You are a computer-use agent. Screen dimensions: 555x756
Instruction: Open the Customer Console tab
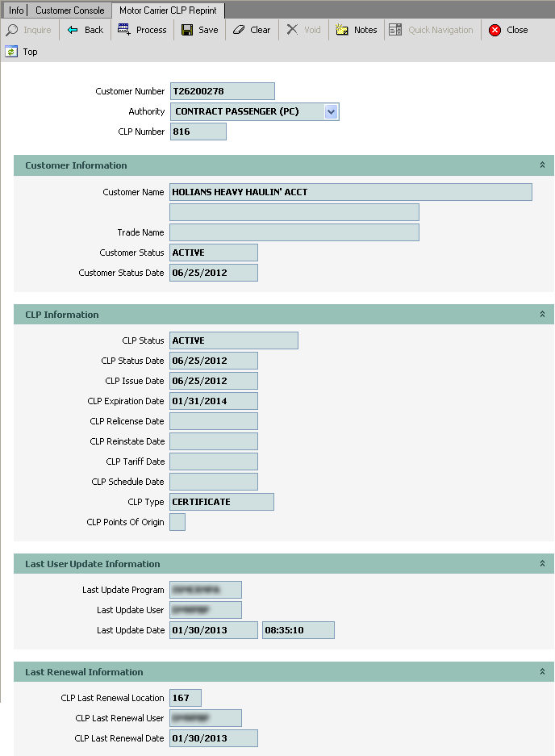pos(68,10)
